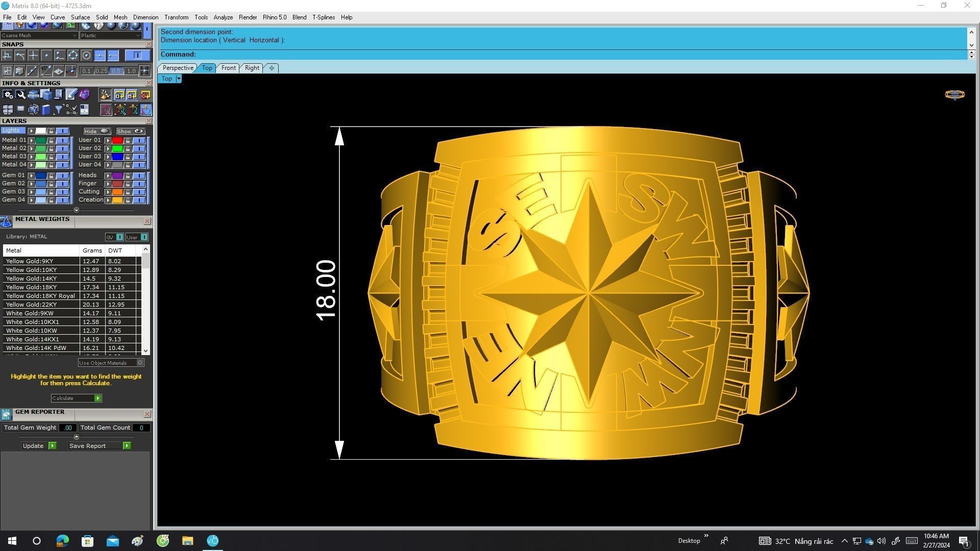This screenshot has width=980, height=551.
Task: Open the blue book help icon
Action: pyautogui.click(x=46, y=109)
